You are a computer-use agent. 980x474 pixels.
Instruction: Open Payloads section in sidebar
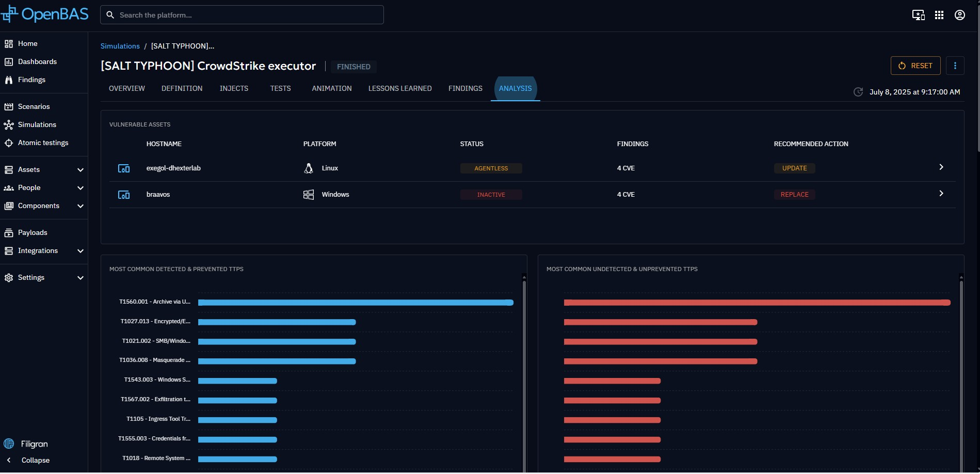33,232
